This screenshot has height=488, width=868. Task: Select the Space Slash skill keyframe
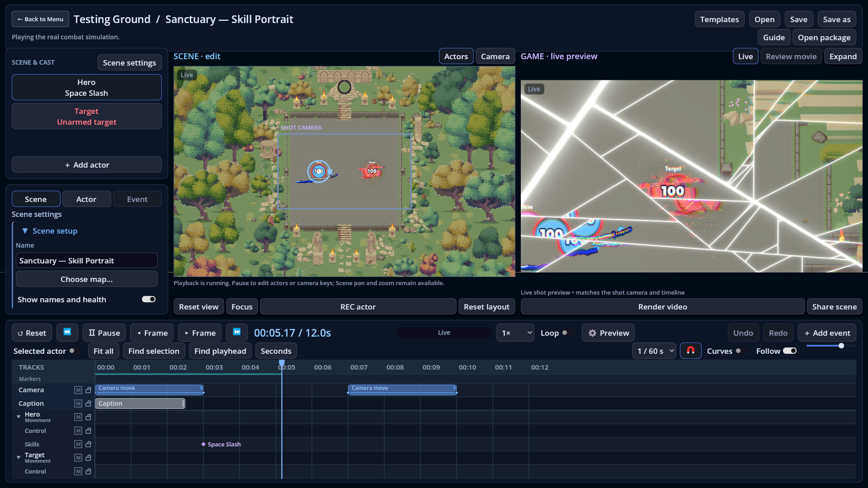point(203,444)
